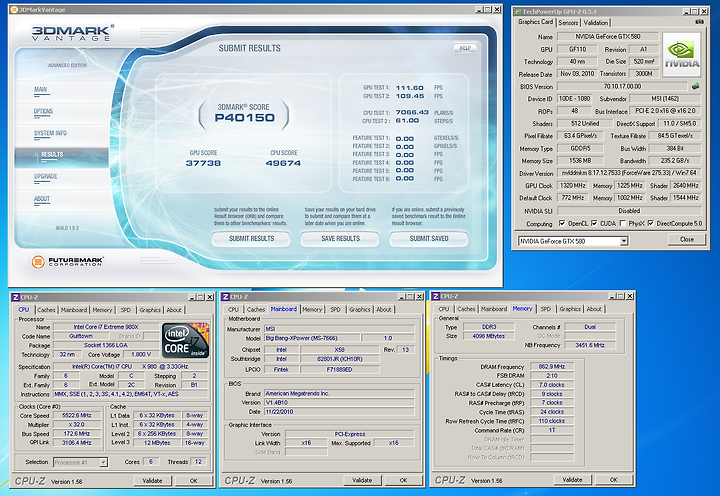This screenshot has width=720, height=496.
Task: Click Validate in CPU-Z mainboard window
Action: tap(362, 480)
